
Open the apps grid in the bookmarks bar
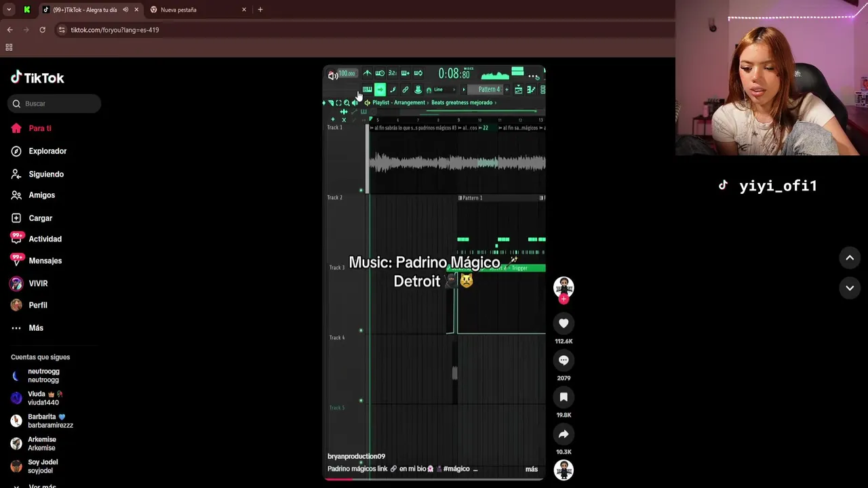(9, 47)
